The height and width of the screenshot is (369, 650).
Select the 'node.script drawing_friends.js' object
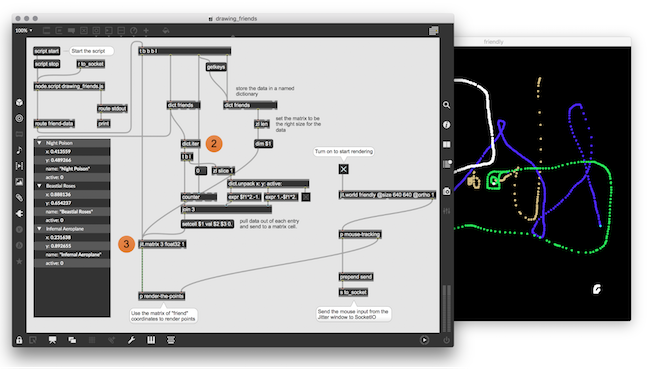(x=69, y=86)
